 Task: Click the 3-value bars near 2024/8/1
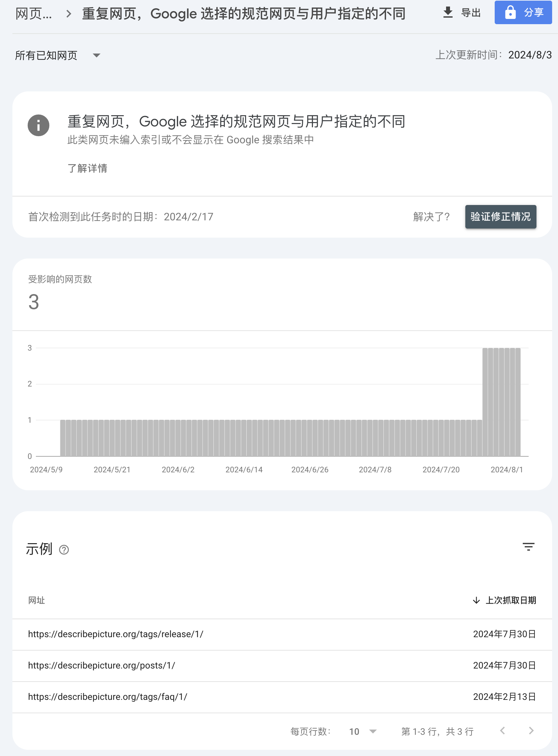[501, 402]
